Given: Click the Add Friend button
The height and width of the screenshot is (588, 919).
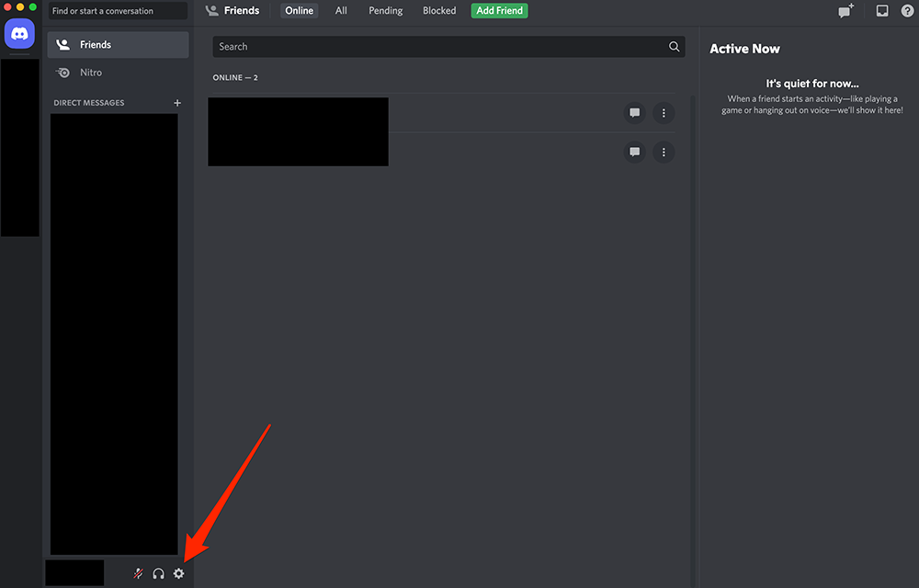Looking at the screenshot, I should click(x=499, y=11).
